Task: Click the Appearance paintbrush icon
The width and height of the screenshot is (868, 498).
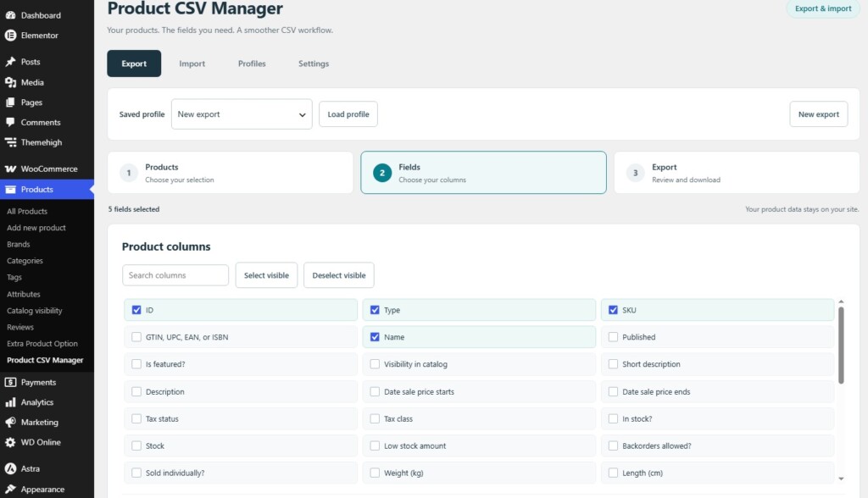Action: pyautogui.click(x=10, y=490)
